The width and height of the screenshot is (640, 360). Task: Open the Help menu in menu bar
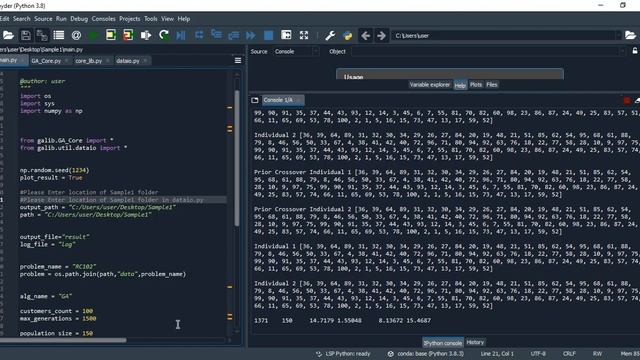click(184, 19)
